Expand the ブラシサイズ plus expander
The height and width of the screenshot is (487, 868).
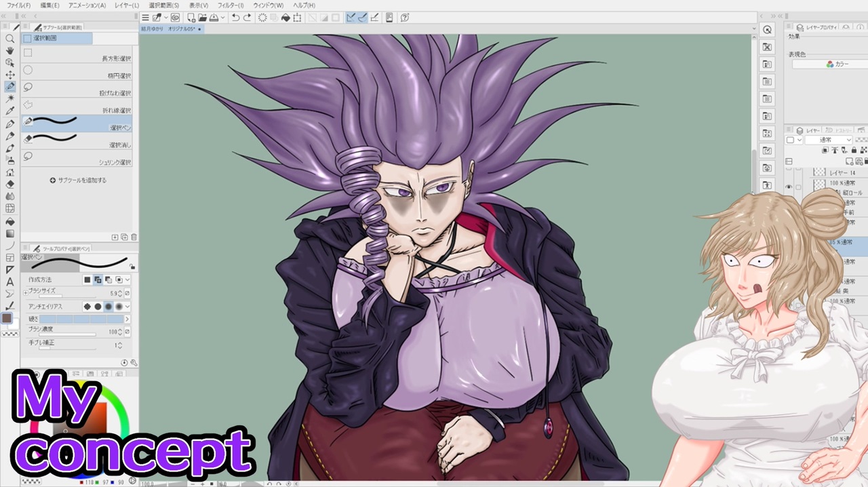(x=26, y=292)
